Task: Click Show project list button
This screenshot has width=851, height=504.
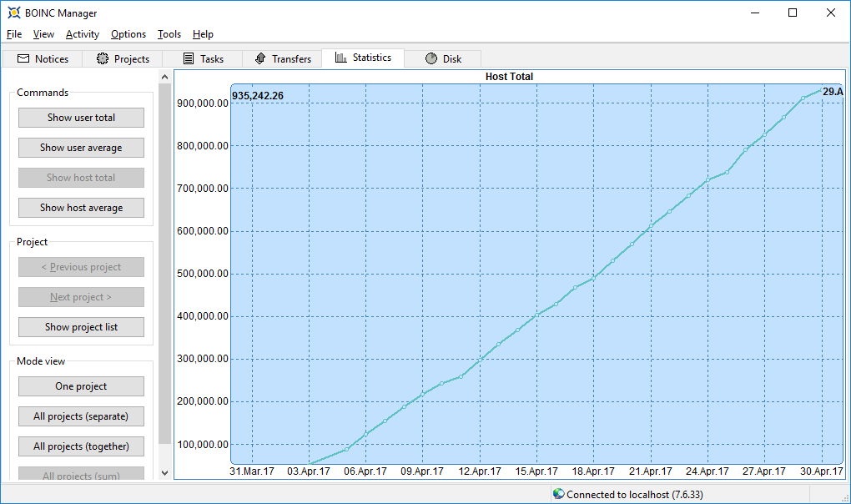Action: point(82,327)
